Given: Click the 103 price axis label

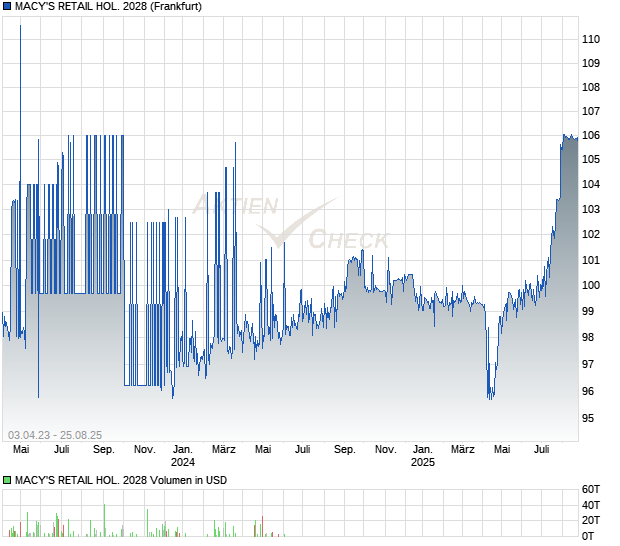Looking at the screenshot, I should coord(591,209).
